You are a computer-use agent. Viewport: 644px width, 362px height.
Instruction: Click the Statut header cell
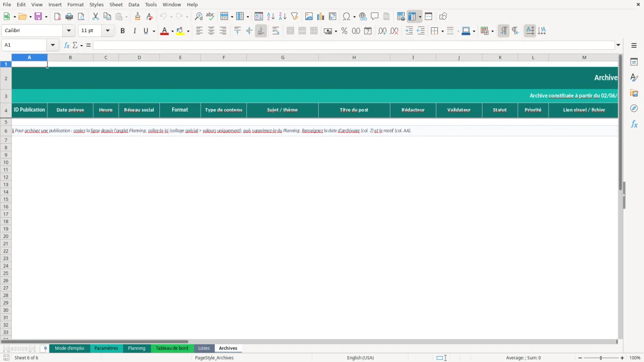click(x=500, y=110)
